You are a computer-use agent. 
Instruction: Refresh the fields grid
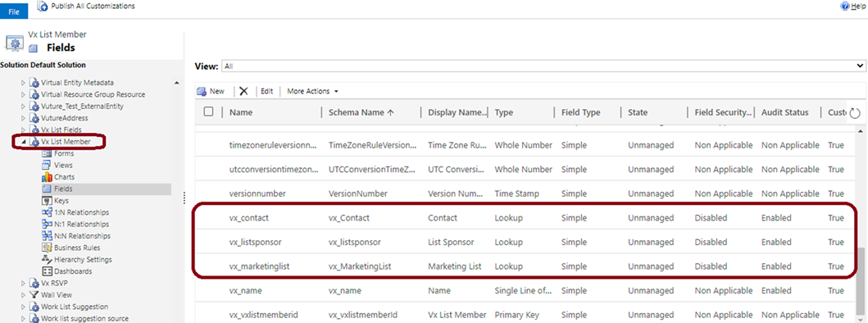[855, 113]
